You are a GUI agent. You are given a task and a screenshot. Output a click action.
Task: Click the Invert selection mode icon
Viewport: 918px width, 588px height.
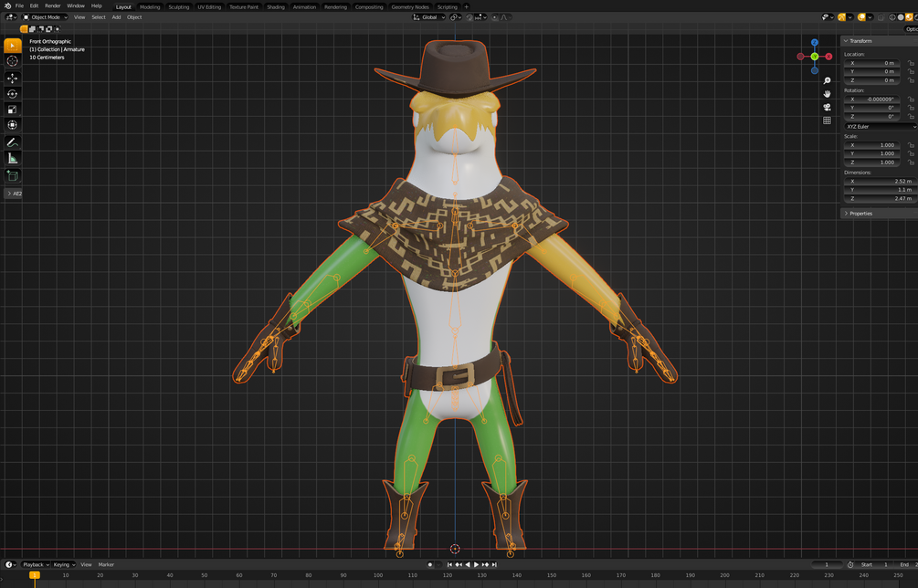pos(49,29)
